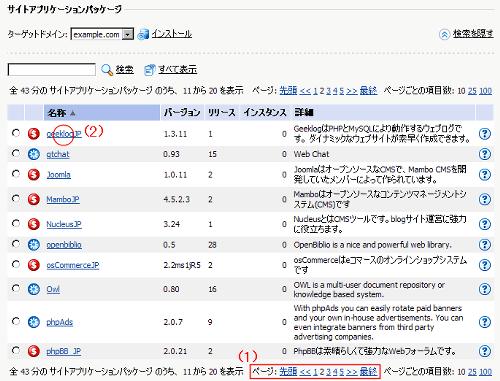Sort by the 名称 column header

point(102,113)
